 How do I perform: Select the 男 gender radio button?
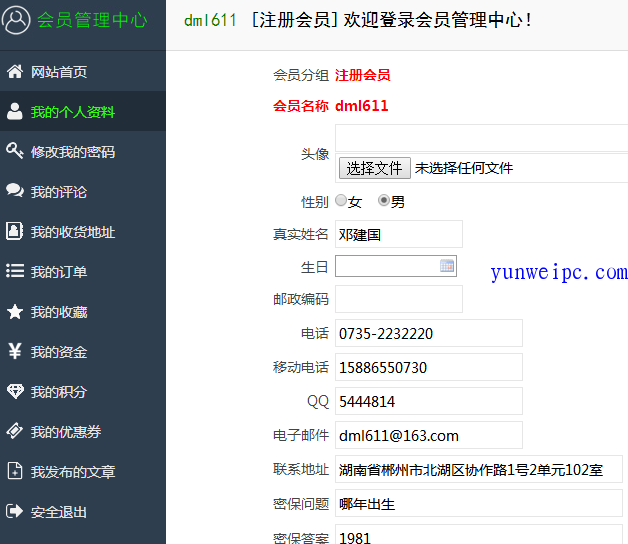point(384,201)
